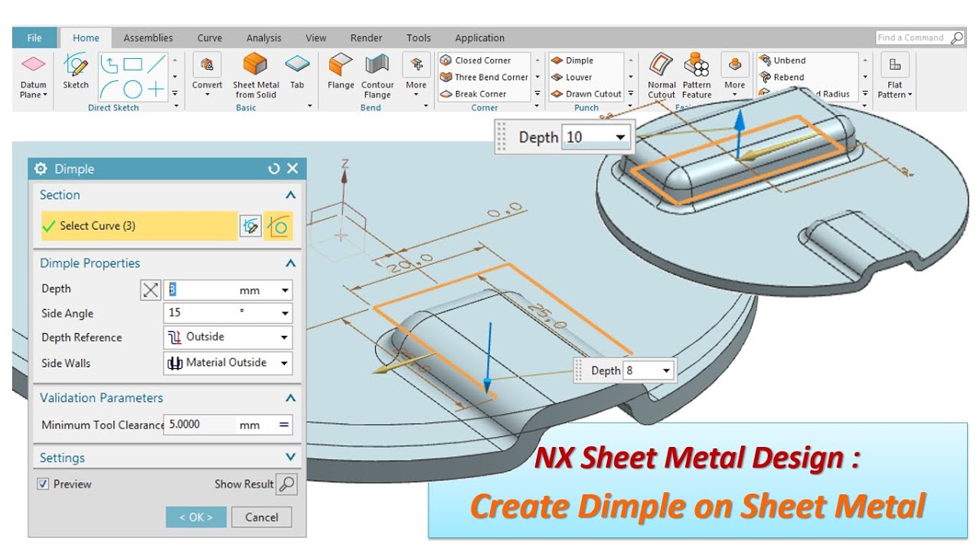The width and height of the screenshot is (980, 551).
Task: Switch to the Application tab
Action: click(479, 37)
